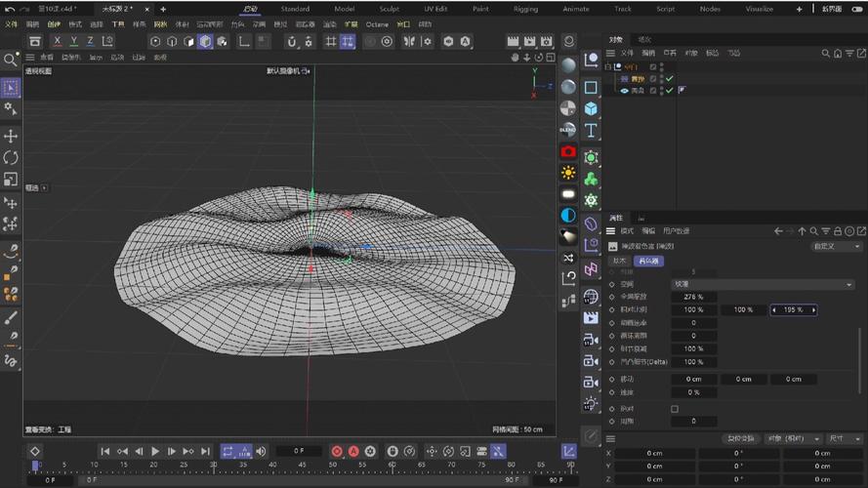Viewport: 868px width, 488px height.
Task: Click the reset transform button in coordinates
Action: pyautogui.click(x=741, y=438)
